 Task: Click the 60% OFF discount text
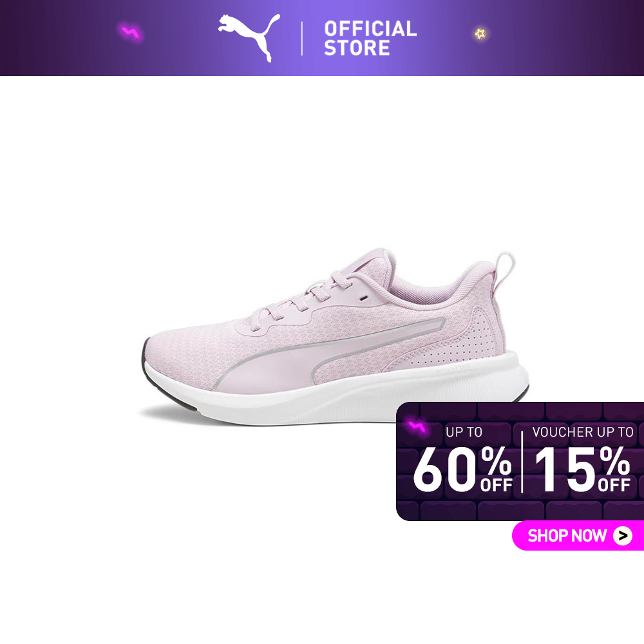pyautogui.click(x=462, y=469)
